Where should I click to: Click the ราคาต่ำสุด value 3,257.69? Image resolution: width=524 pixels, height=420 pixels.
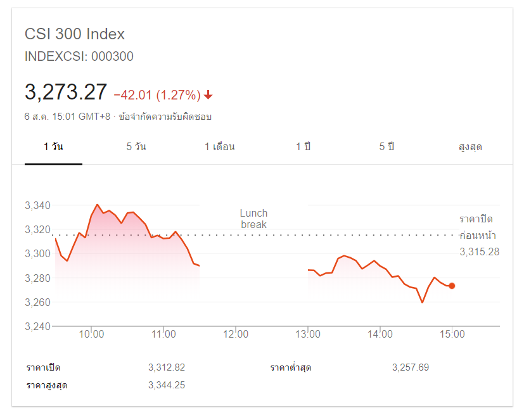tap(411, 367)
